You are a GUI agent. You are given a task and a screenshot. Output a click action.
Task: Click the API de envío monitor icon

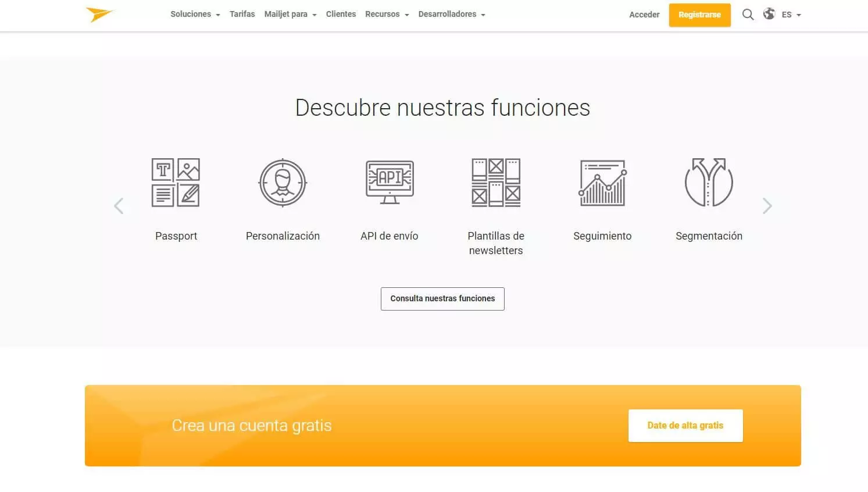390,183
